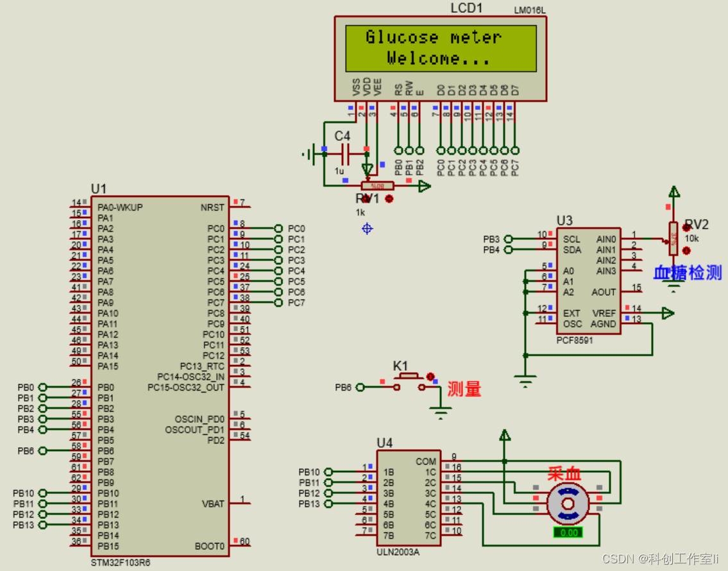Select the power arrow at U3 VREF
Image resolution: width=728 pixels, height=571 pixels.
[x=668, y=313]
